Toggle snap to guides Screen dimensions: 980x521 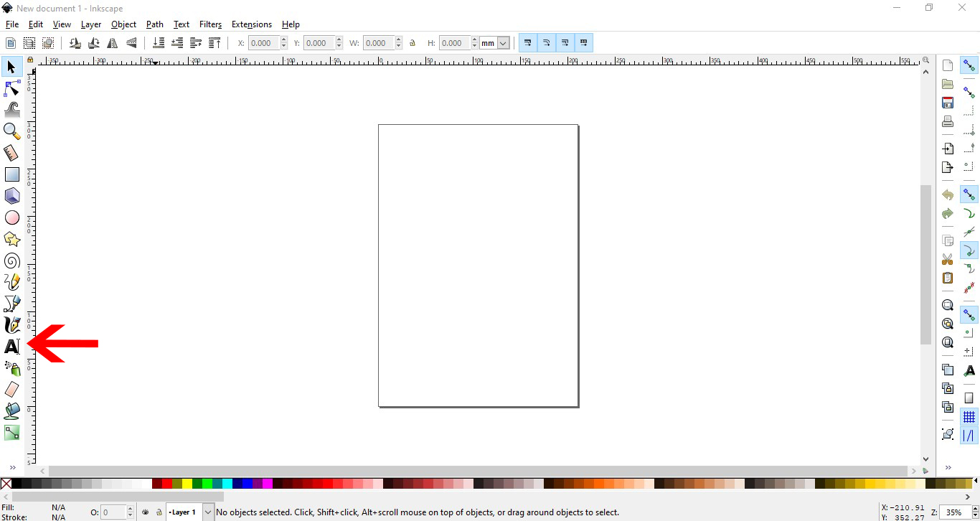pos(969,436)
